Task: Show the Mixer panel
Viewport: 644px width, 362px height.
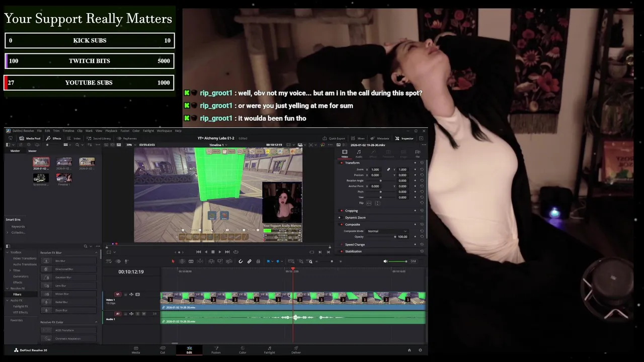Action: 359,138
